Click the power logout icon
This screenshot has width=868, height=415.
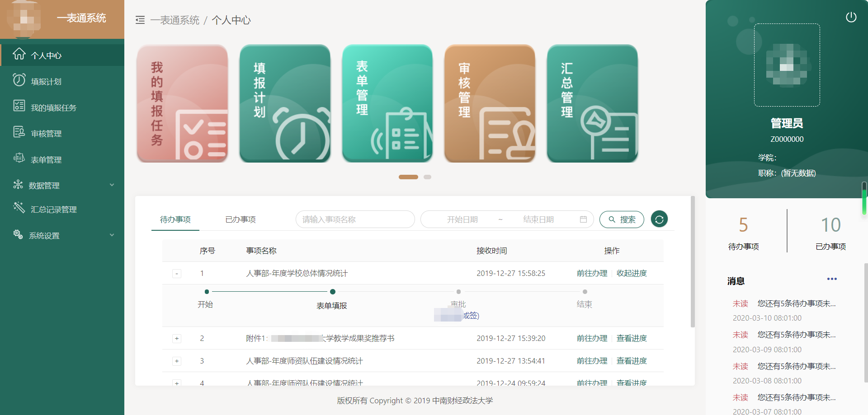851,17
